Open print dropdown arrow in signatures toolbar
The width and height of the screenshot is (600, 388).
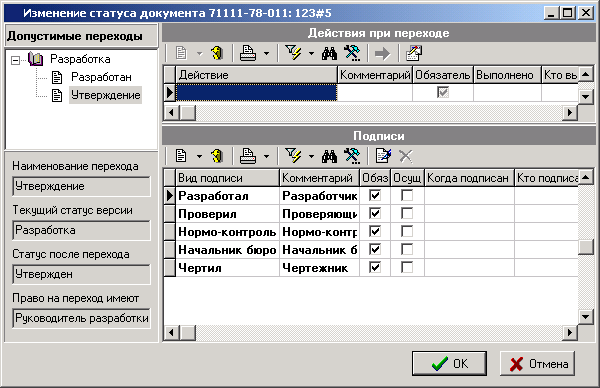[266, 156]
